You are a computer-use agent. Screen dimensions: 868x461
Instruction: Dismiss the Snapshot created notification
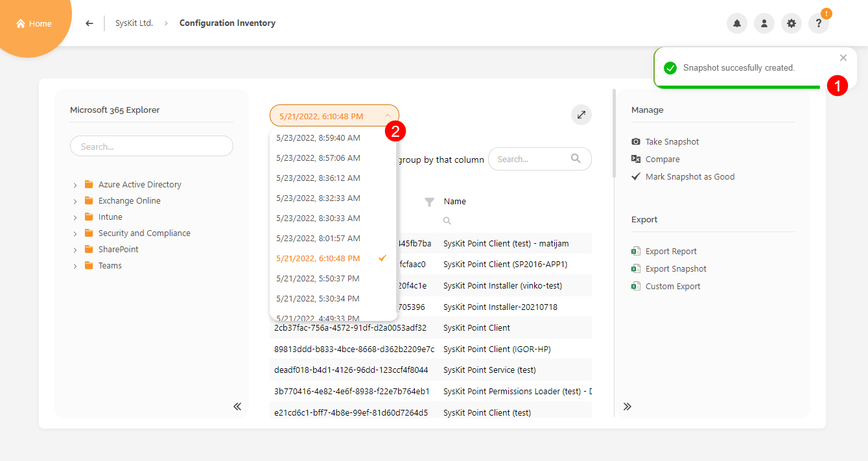843,58
